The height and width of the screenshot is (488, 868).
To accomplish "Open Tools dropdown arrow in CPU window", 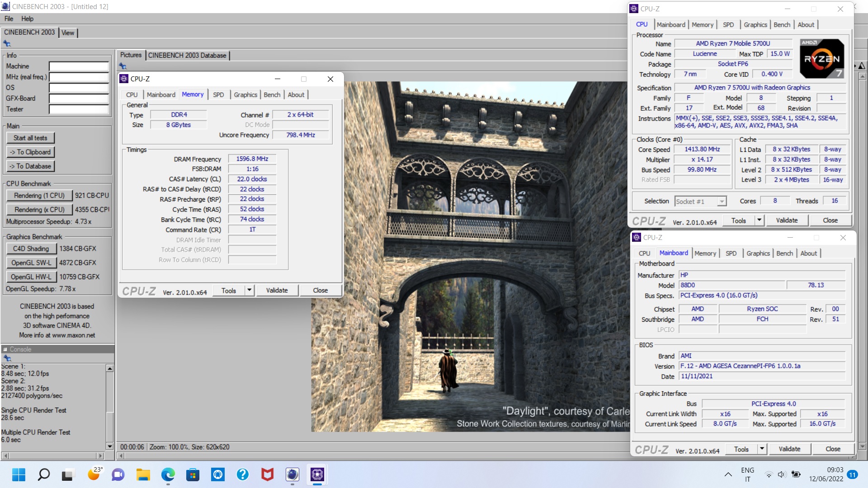I will [x=759, y=220].
